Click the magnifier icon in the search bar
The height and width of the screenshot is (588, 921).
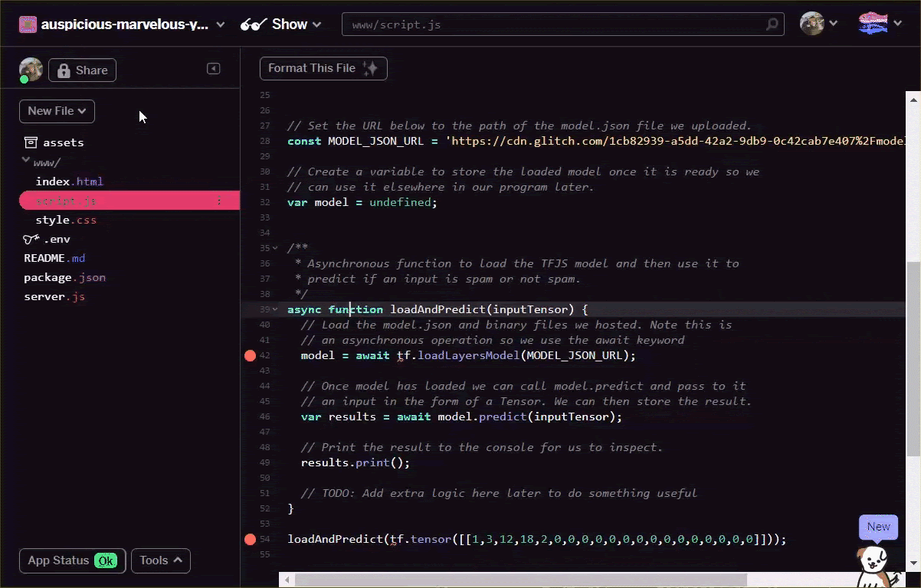[x=772, y=24]
